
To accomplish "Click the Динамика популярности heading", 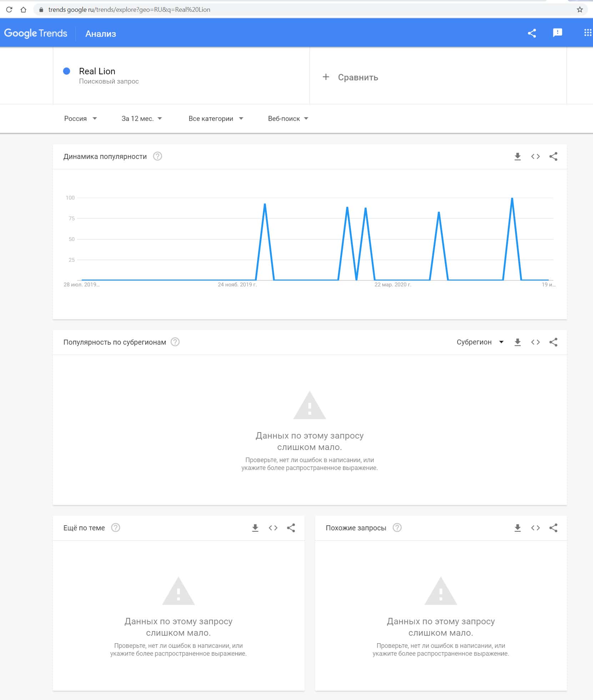I will click(x=105, y=156).
